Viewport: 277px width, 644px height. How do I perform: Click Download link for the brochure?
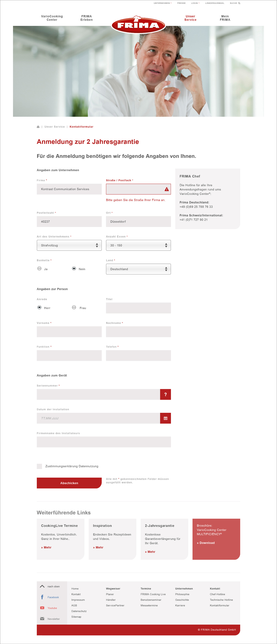tap(206, 543)
